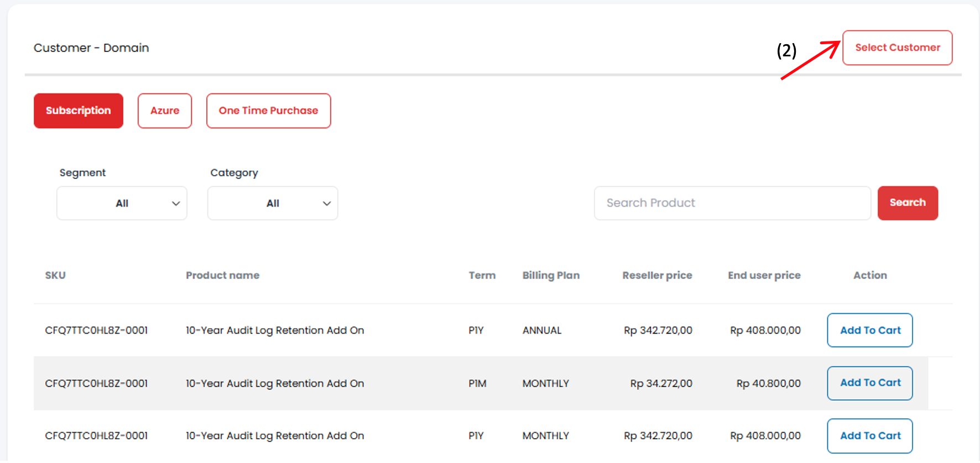This screenshot has width=980, height=463.
Task: Click the Action column header
Action: point(870,275)
